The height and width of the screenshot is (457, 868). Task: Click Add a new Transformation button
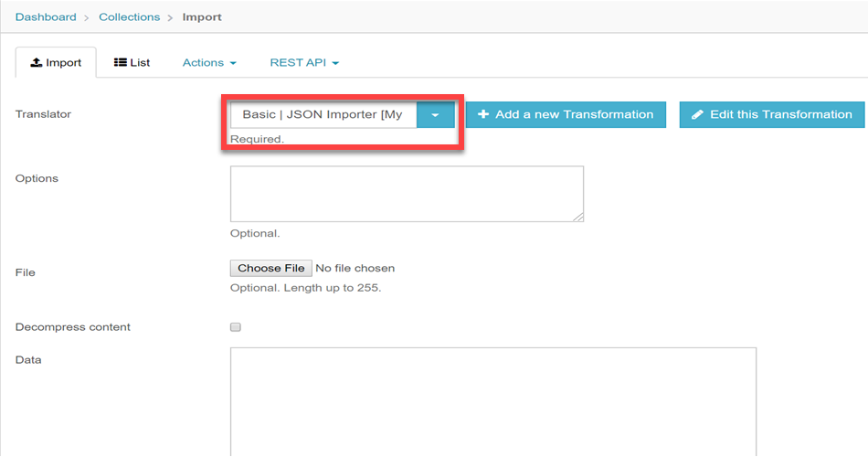[x=566, y=114]
